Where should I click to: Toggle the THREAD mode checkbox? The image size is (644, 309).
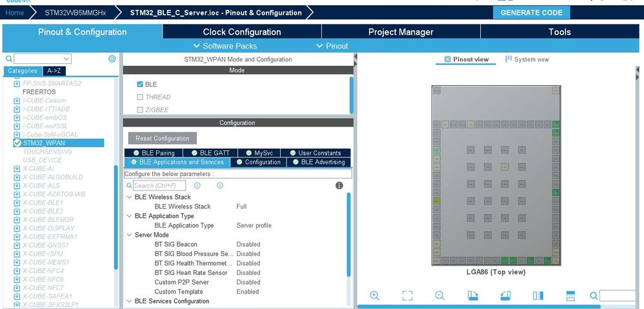pyautogui.click(x=140, y=97)
